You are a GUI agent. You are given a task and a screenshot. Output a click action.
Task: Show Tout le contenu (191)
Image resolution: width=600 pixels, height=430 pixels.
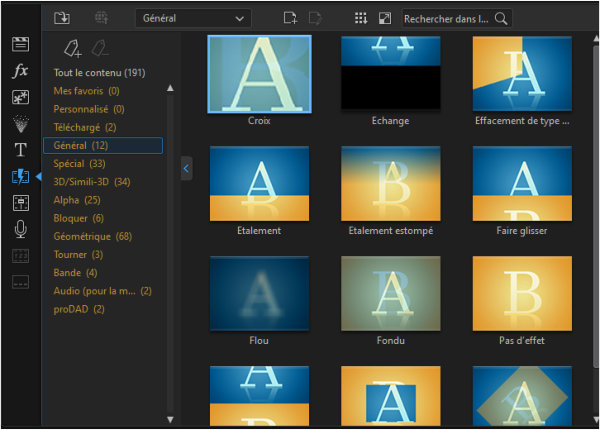99,73
